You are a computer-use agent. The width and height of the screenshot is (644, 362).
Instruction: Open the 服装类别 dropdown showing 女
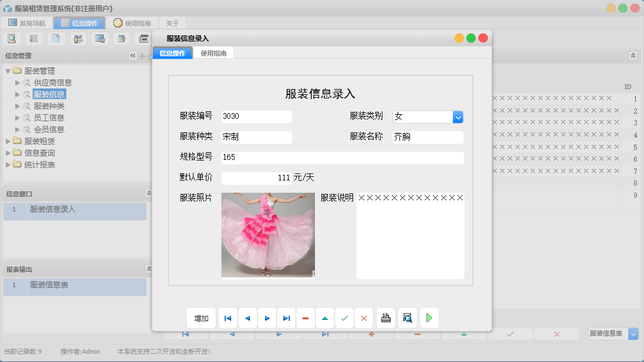coord(458,117)
